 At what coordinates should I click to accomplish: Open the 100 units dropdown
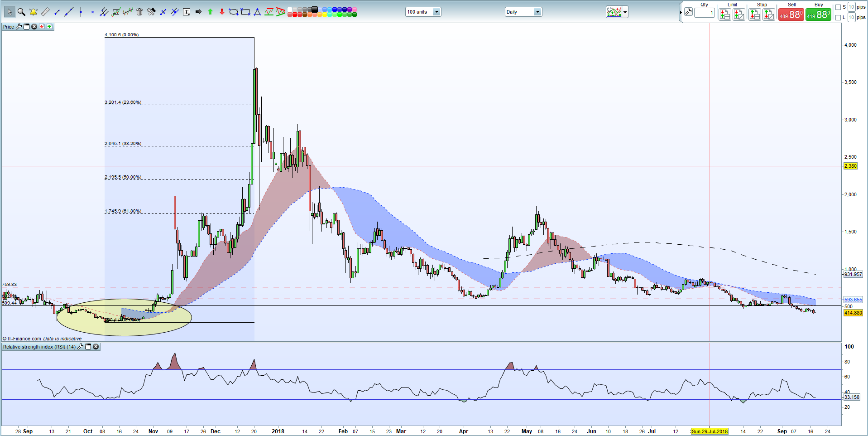436,12
